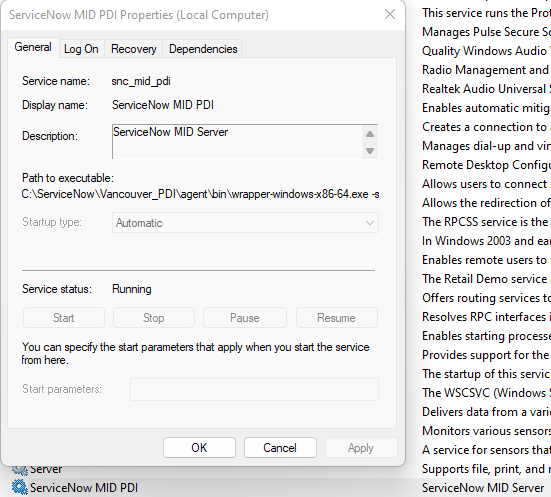Image resolution: width=551 pixels, height=497 pixels.
Task: Click the ServiceNow MID PDI gear icon
Action: [x=19, y=487]
